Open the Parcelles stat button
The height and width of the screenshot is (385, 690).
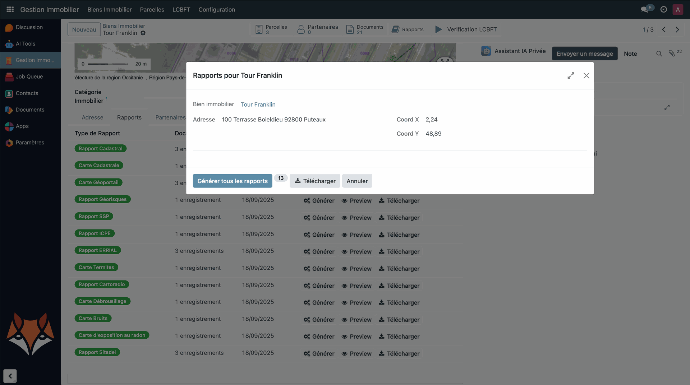pos(272,29)
